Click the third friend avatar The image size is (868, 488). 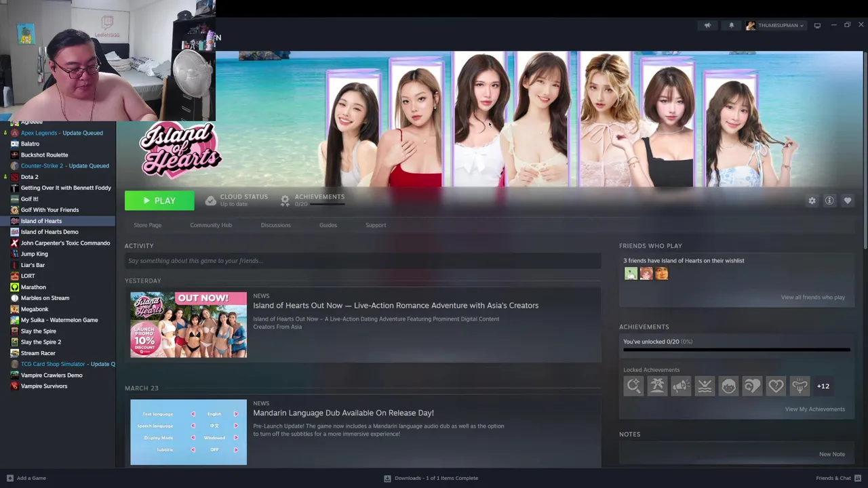[x=661, y=274]
